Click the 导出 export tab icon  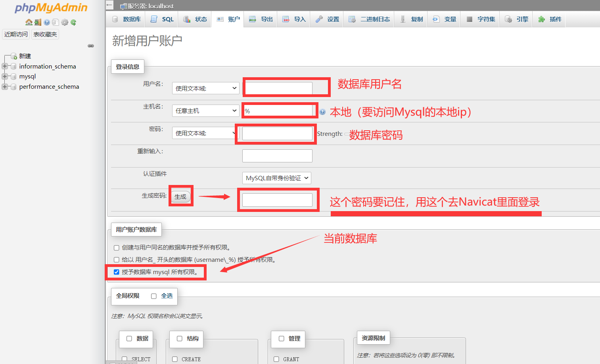[x=253, y=19]
